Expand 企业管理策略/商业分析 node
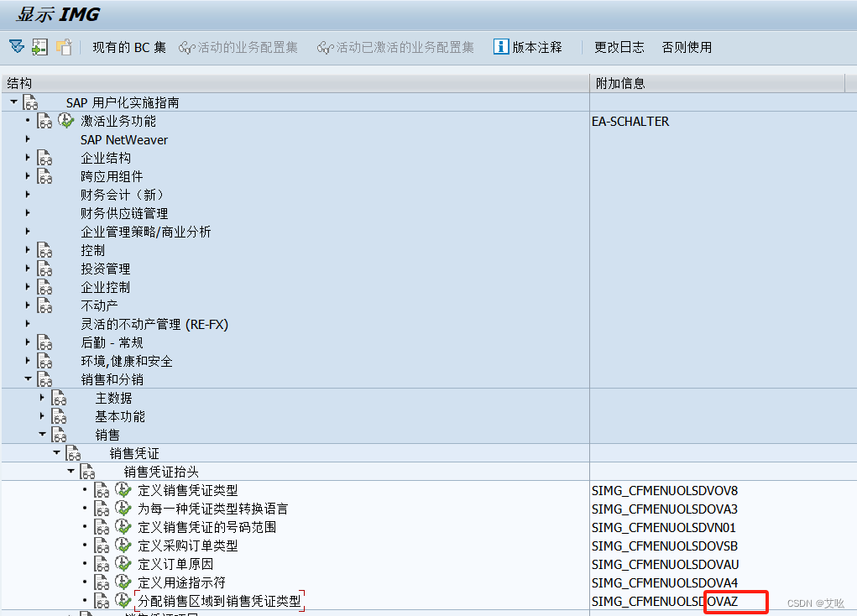 click(28, 232)
